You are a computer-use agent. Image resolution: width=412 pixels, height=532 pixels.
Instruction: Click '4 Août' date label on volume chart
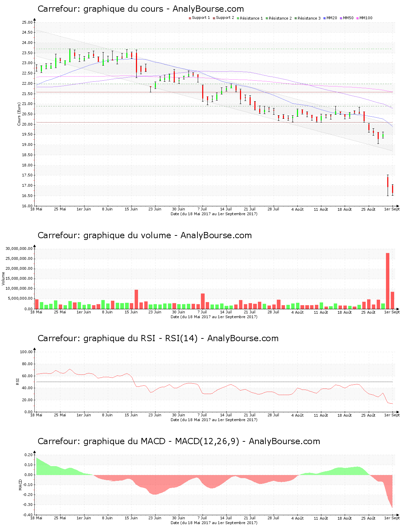(x=297, y=312)
